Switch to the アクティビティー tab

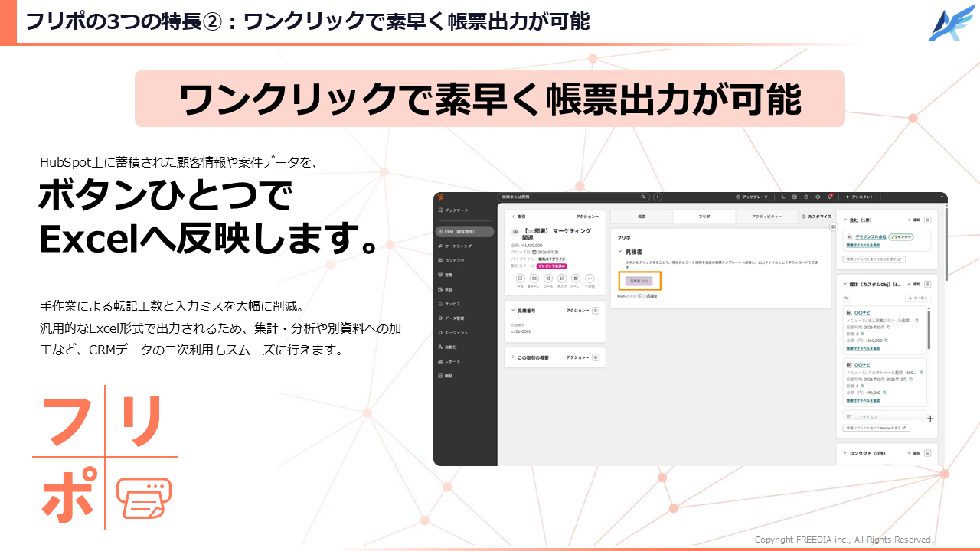coord(766,217)
